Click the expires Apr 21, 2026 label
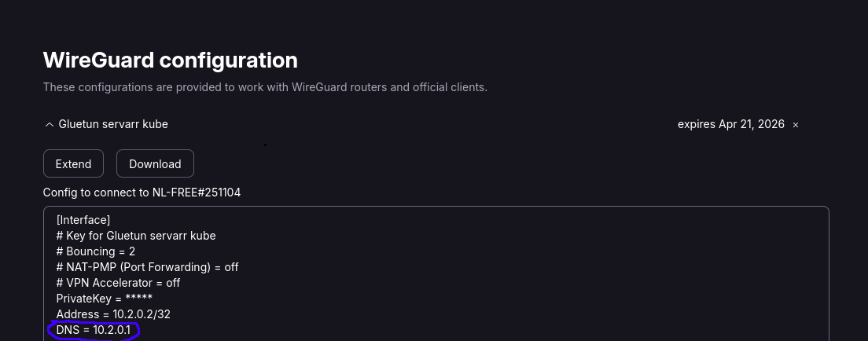This screenshot has height=341, width=868. 730,124
